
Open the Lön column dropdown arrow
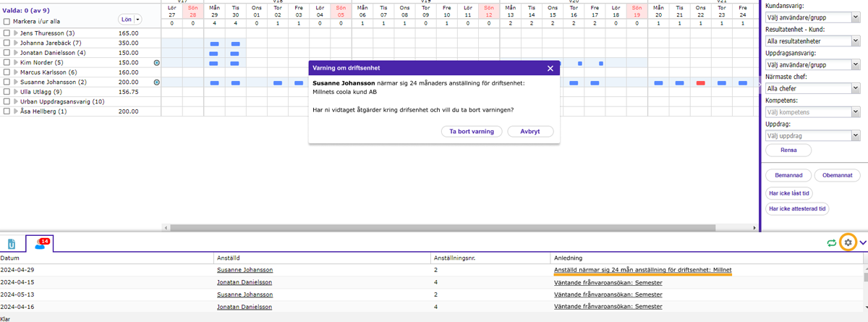coord(138,20)
